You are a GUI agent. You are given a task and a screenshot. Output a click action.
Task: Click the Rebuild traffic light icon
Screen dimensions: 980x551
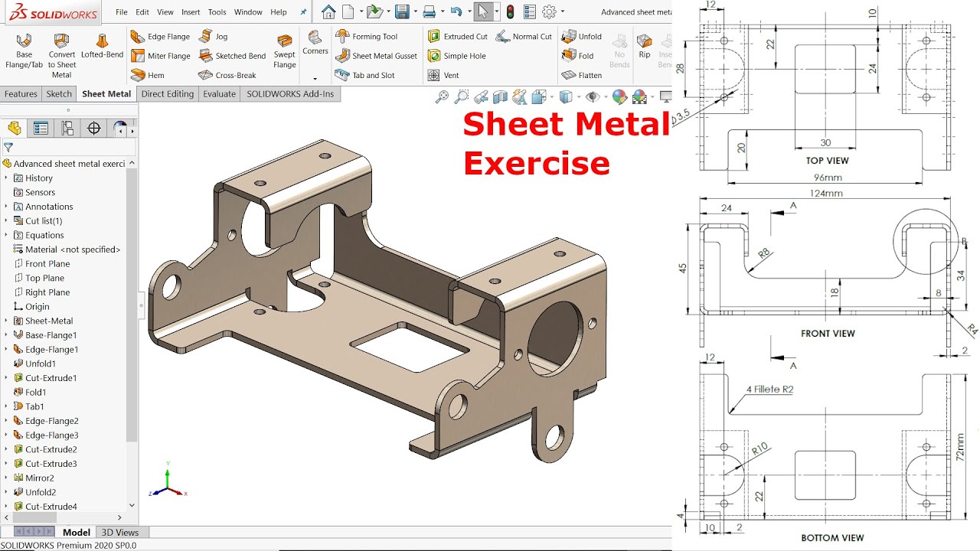(x=510, y=11)
